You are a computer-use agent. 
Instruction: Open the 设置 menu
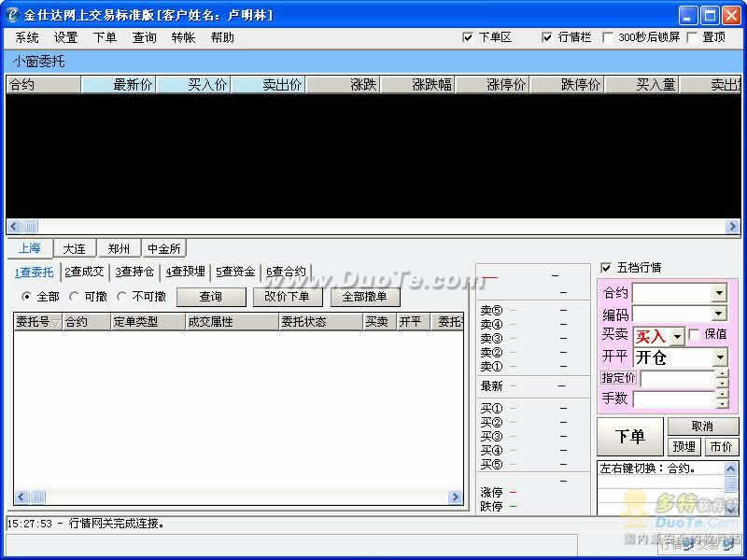tap(65, 37)
